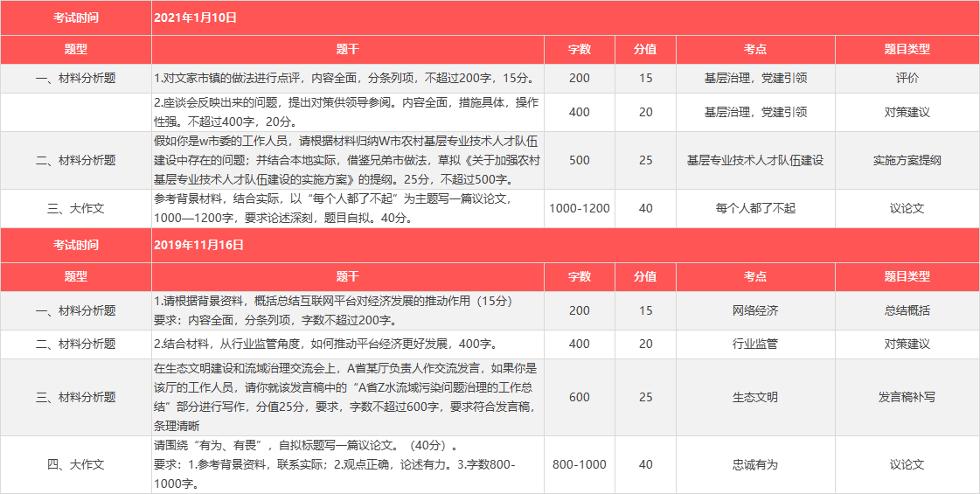Viewport: 980px width, 494px height.
Task: Select the 评价 question type cell
Action: pyautogui.click(x=907, y=78)
